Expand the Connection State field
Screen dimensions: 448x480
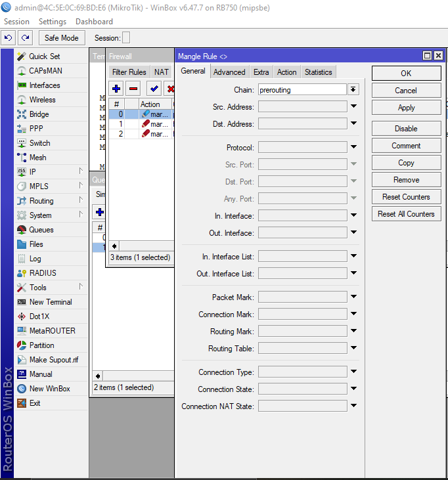[353, 389]
